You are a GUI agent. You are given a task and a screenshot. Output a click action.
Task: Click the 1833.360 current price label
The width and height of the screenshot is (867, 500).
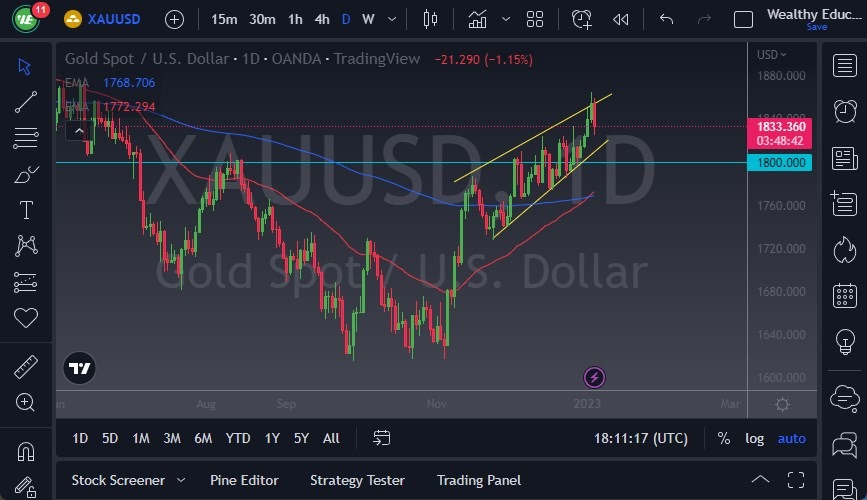pyautogui.click(x=780, y=133)
